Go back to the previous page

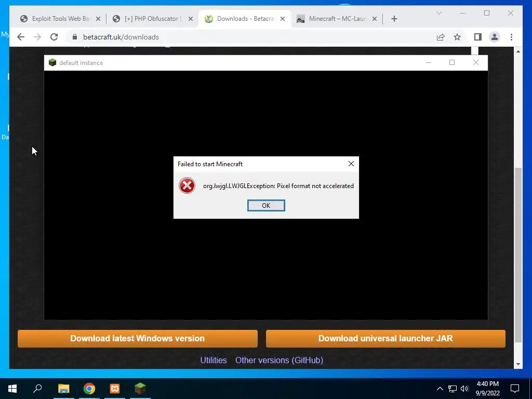(21, 37)
